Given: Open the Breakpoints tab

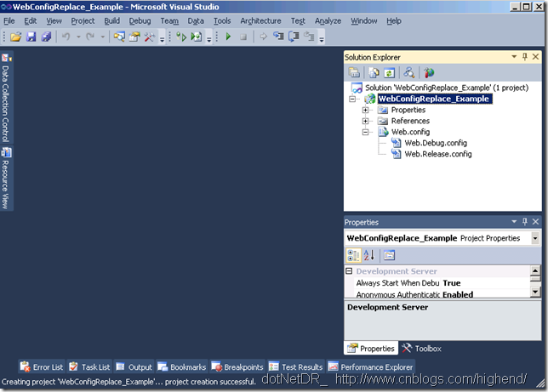Looking at the screenshot, I should 237,366.
